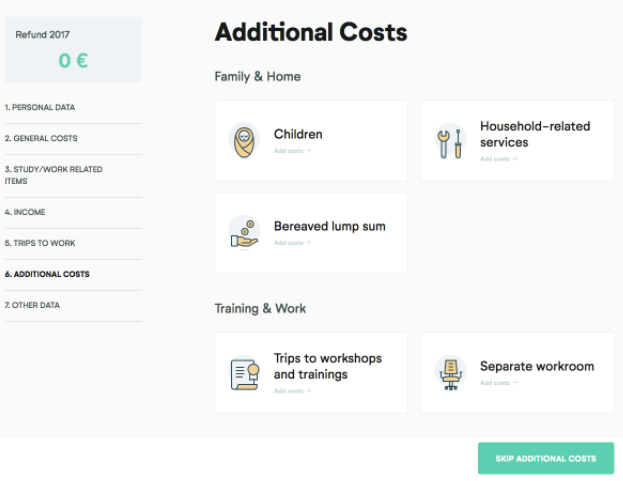Screen dimensions: 623x481
Task: Jump to the Other Data step
Action: pyautogui.click(x=32, y=305)
